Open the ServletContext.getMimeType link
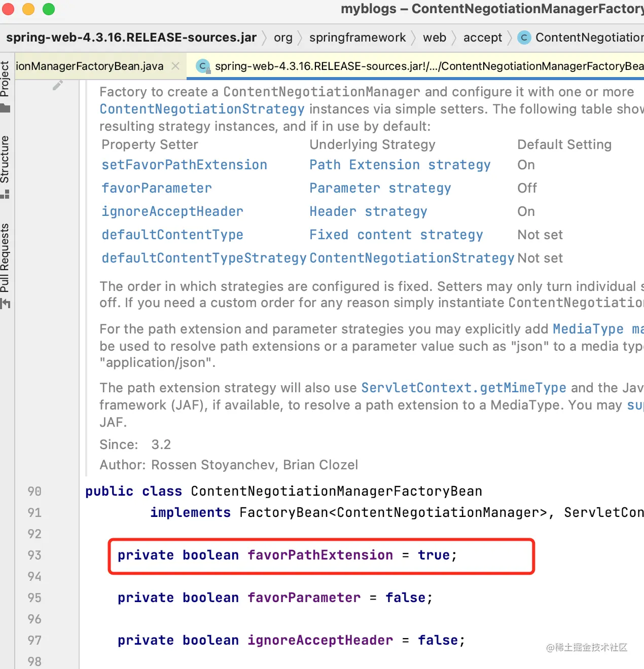This screenshot has width=644, height=669. (463, 388)
